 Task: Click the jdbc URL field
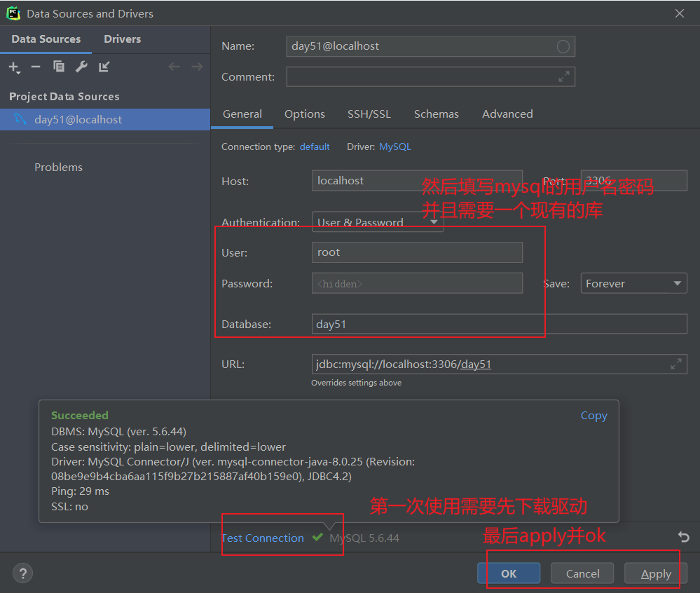499,364
